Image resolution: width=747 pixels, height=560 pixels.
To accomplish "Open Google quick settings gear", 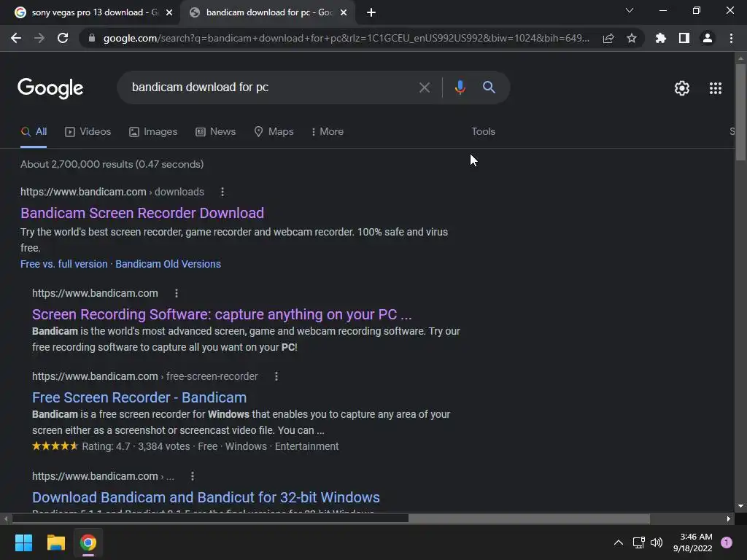I will click(x=682, y=88).
